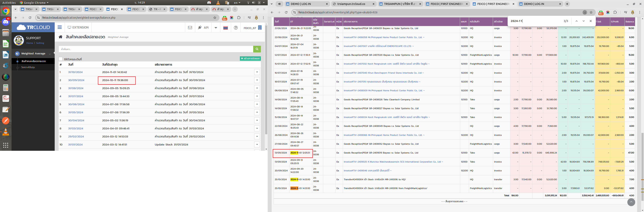Click the home icon beside สินค้าคงเหลือปลายงวด
The height and width of the screenshot is (212, 644).
coord(61,37)
